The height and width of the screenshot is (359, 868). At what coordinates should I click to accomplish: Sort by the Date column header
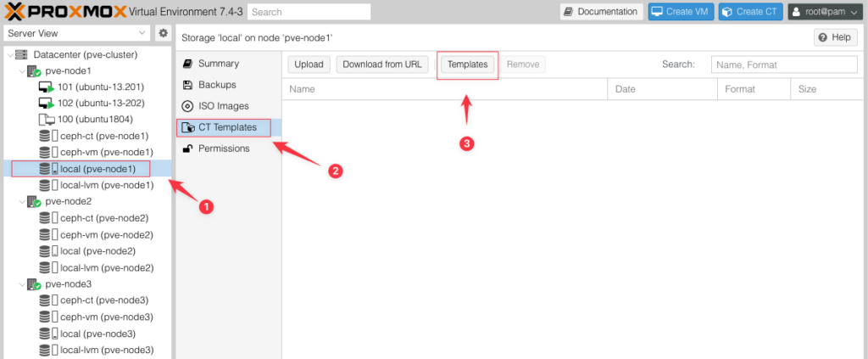coord(663,89)
